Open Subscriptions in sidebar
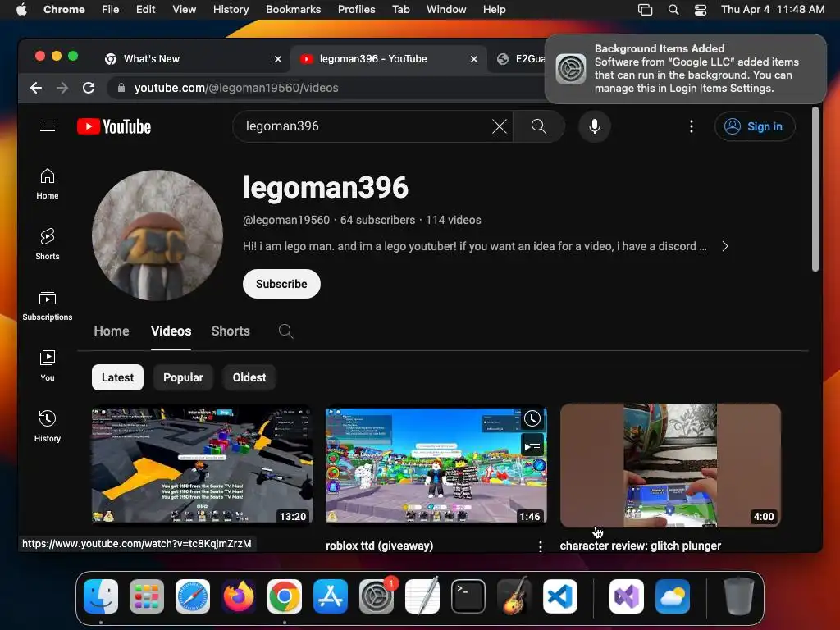Image resolution: width=840 pixels, height=630 pixels. pos(47,305)
